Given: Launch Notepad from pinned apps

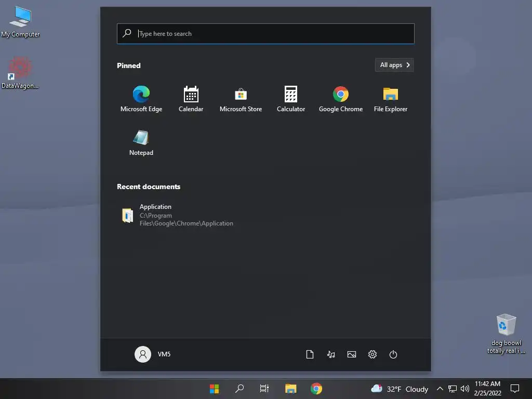Looking at the screenshot, I should click(141, 142).
